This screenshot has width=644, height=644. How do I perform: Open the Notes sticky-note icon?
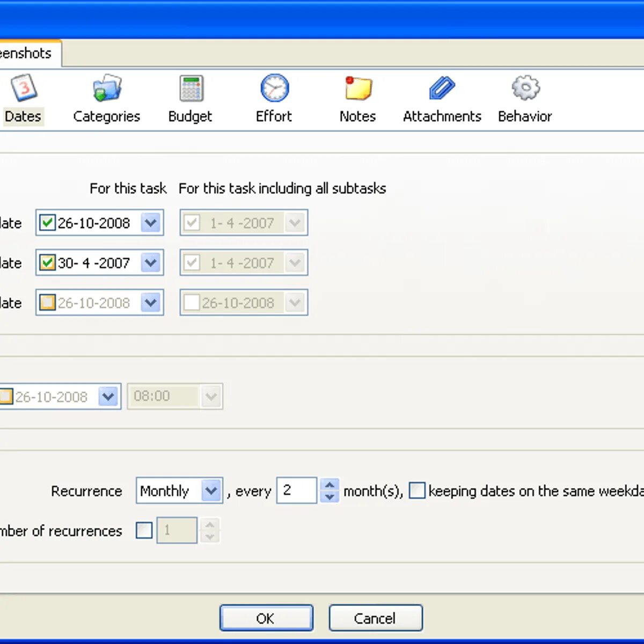pyautogui.click(x=358, y=88)
